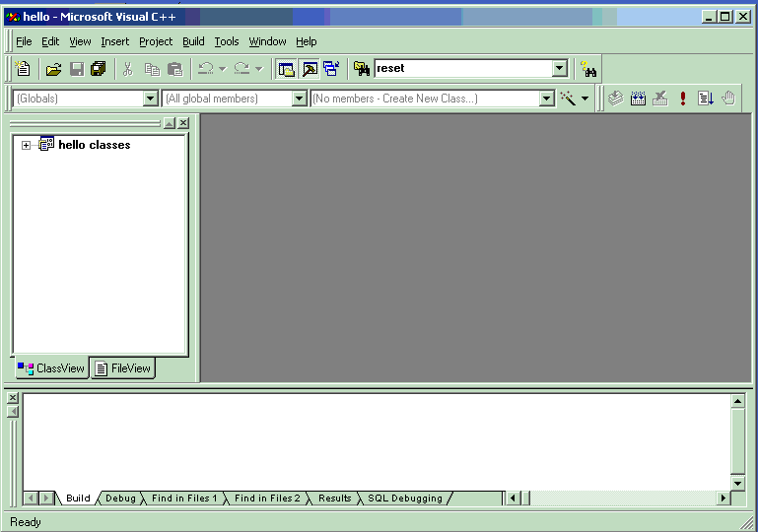
Task: Select the Find in Files 1 tab
Action: click(184, 499)
